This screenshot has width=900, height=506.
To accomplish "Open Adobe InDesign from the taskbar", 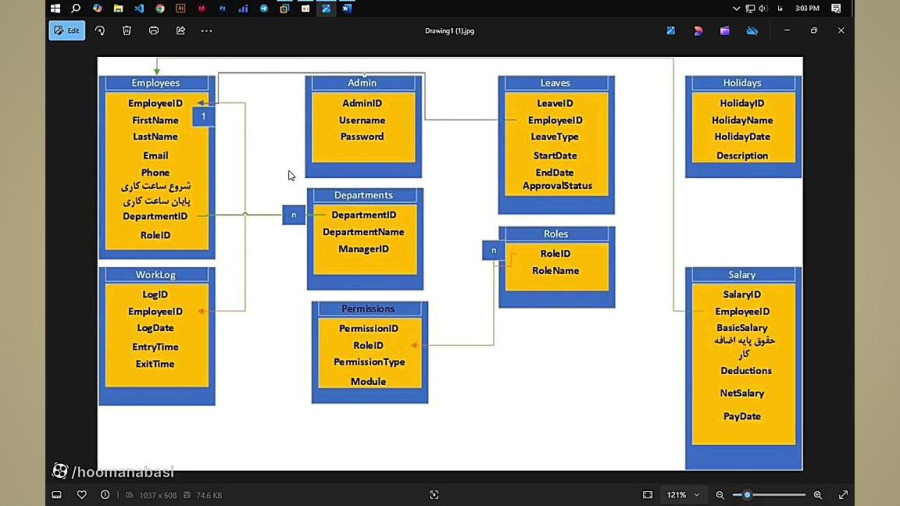I will [201, 8].
